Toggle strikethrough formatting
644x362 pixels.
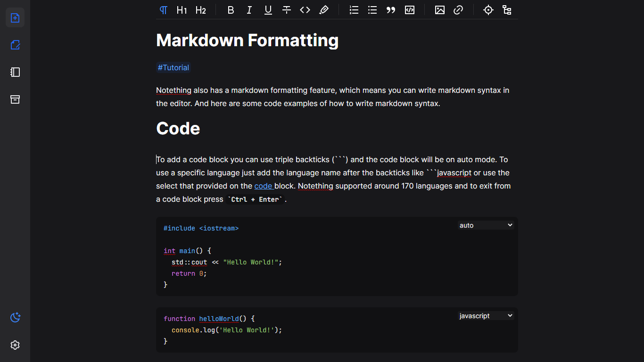(x=287, y=10)
